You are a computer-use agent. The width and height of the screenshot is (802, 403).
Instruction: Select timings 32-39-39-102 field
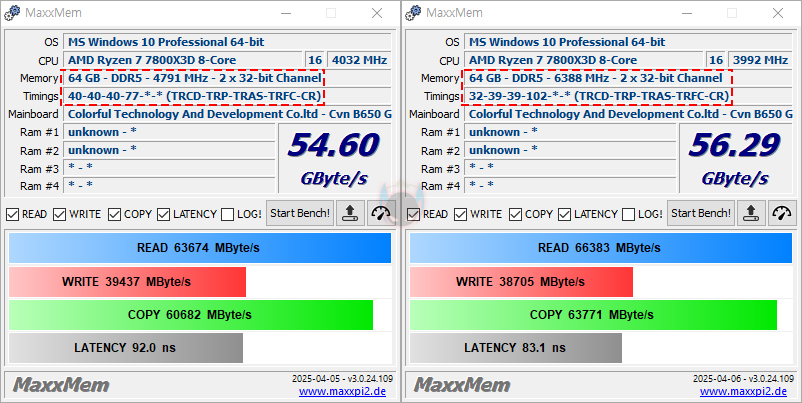tap(628, 96)
